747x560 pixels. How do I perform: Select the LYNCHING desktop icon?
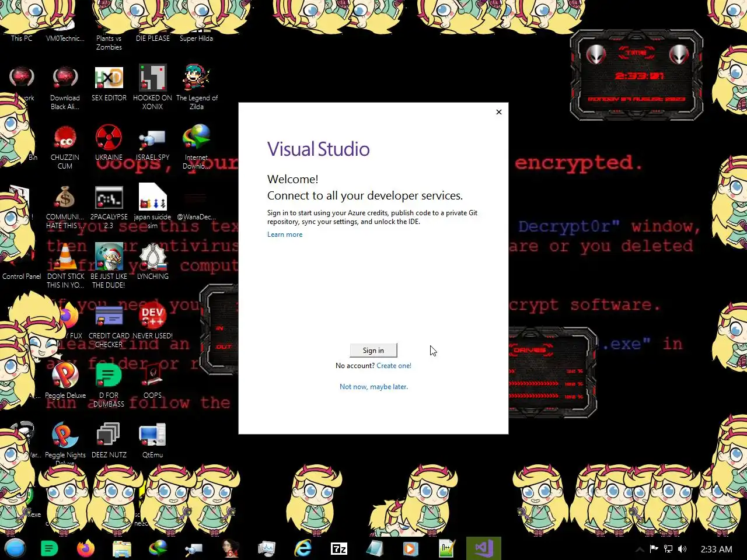pyautogui.click(x=153, y=262)
